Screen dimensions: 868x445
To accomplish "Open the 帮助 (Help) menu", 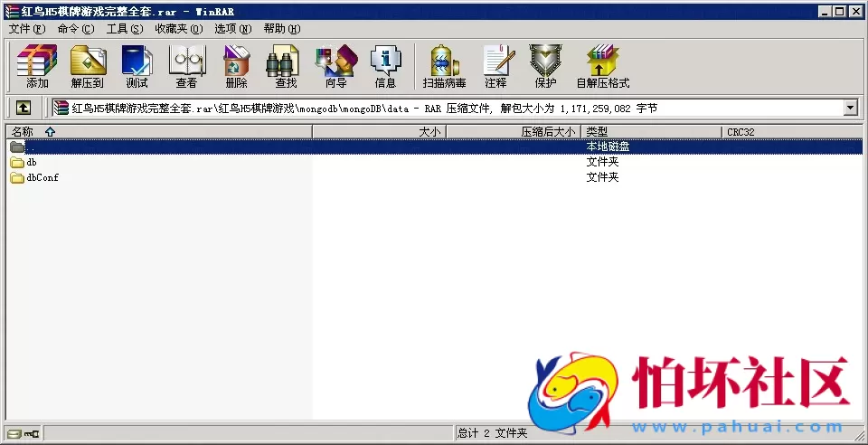I will coord(282,29).
